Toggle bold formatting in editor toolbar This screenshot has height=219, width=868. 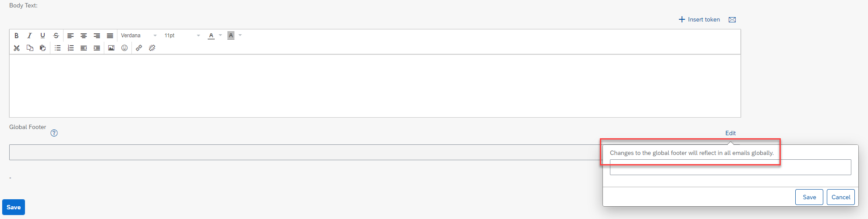[17, 36]
